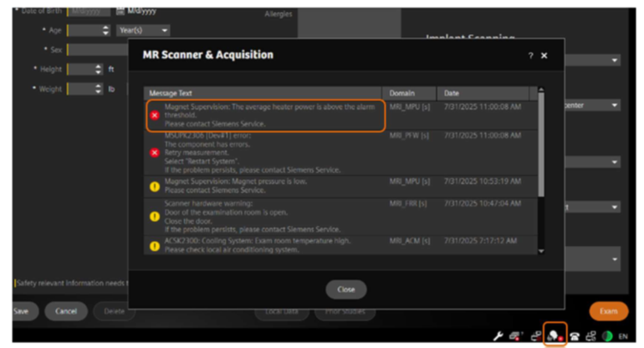Click the orange Exam button
Screen dimensions: 644x348
(608, 311)
